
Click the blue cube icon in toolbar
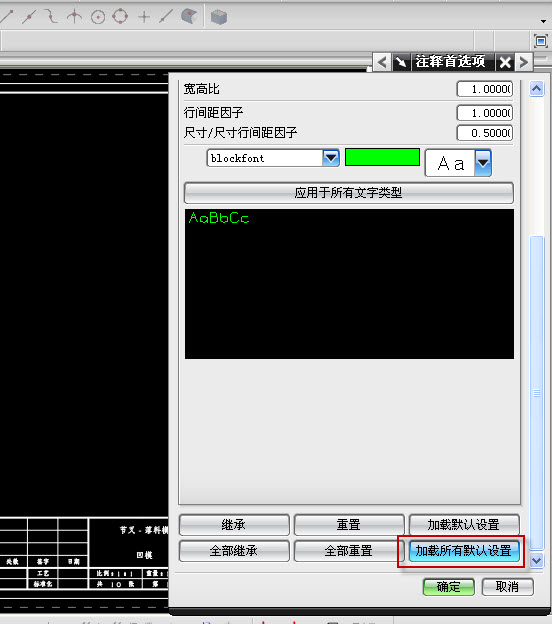click(x=218, y=17)
